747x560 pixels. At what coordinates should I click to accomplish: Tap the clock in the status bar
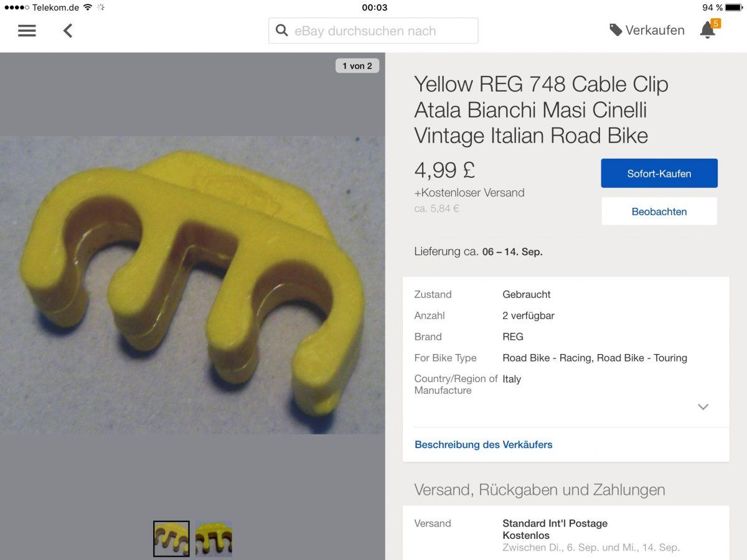pyautogui.click(x=374, y=7)
